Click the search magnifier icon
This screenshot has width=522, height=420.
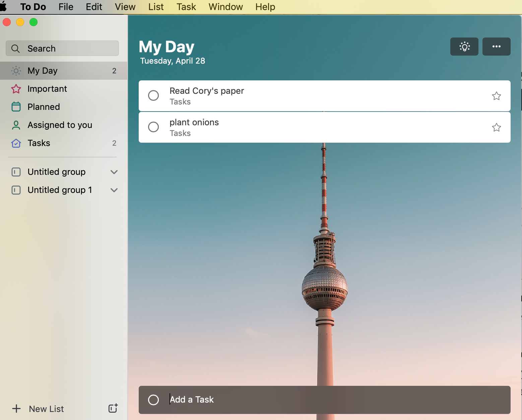15,49
